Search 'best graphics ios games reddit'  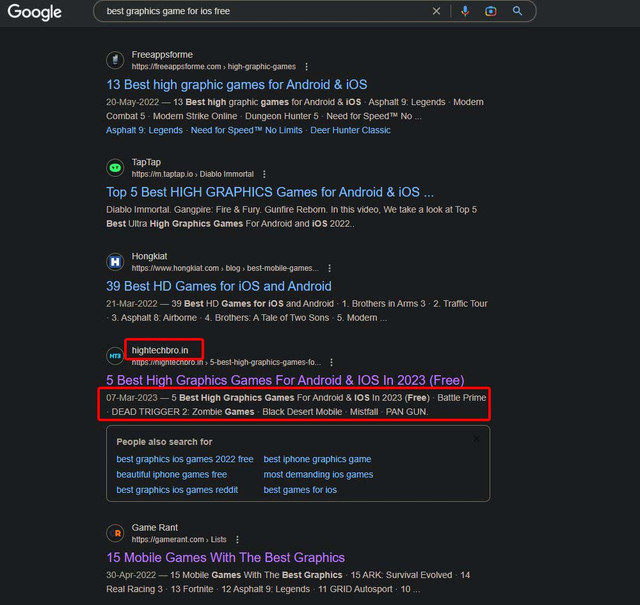tap(177, 490)
